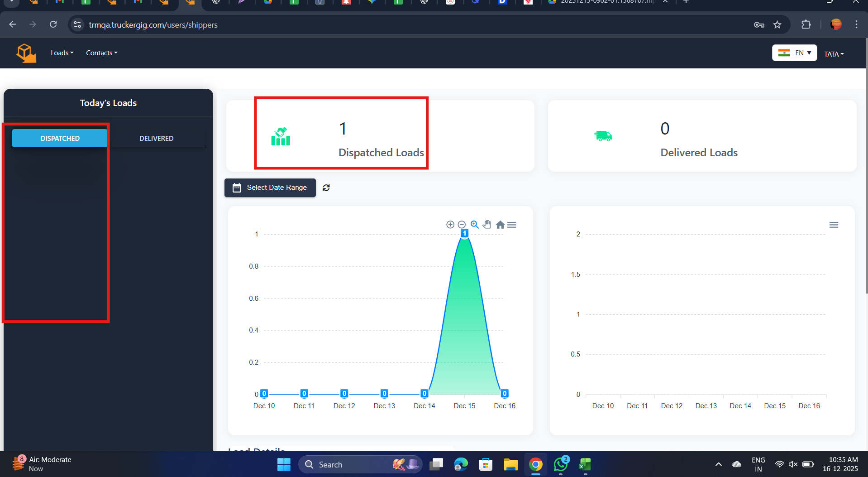Click the Dec 10 data point marker
This screenshot has width=868, height=477.
[264, 394]
